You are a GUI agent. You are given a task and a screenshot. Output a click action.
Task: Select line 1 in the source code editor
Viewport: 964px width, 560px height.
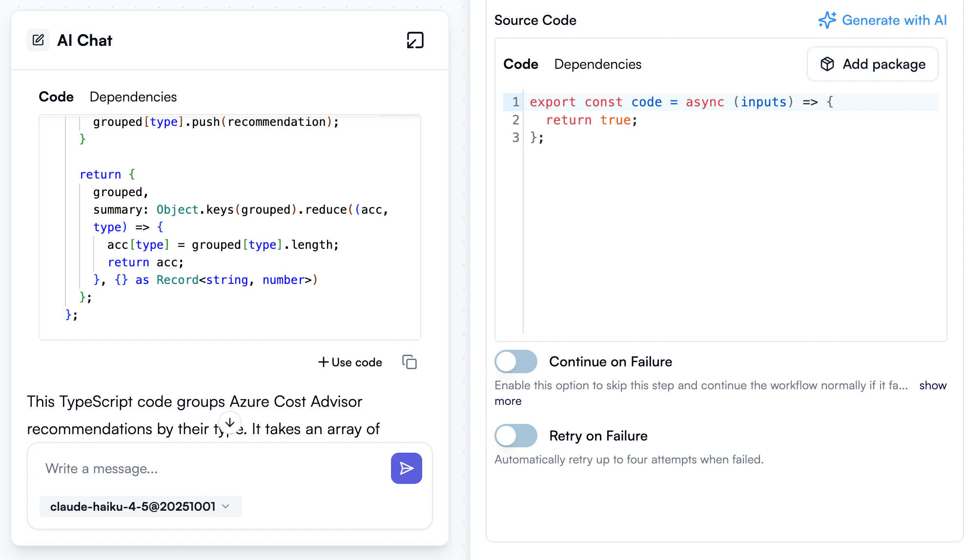(x=678, y=102)
